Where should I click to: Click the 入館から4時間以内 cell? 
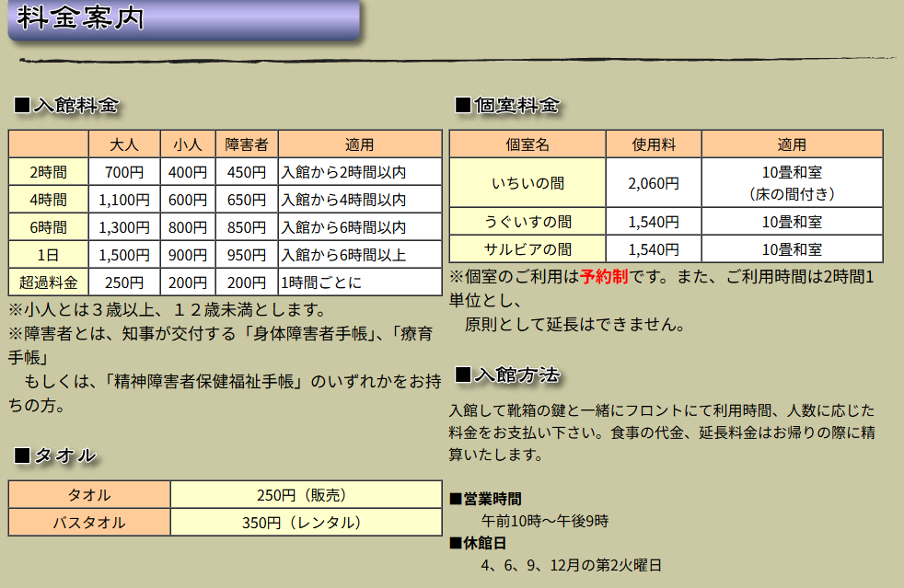(343, 200)
